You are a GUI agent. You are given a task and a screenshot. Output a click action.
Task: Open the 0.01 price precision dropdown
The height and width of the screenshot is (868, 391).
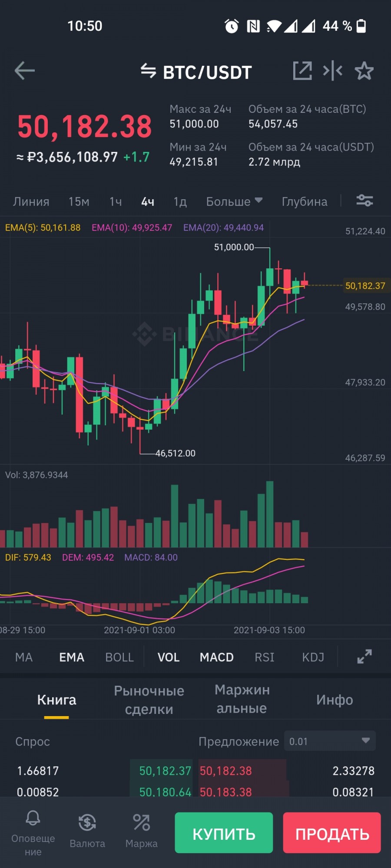point(330,741)
